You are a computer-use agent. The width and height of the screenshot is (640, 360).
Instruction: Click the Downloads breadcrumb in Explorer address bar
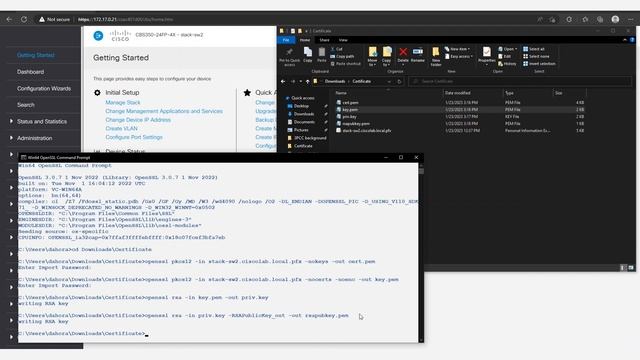click(335, 81)
